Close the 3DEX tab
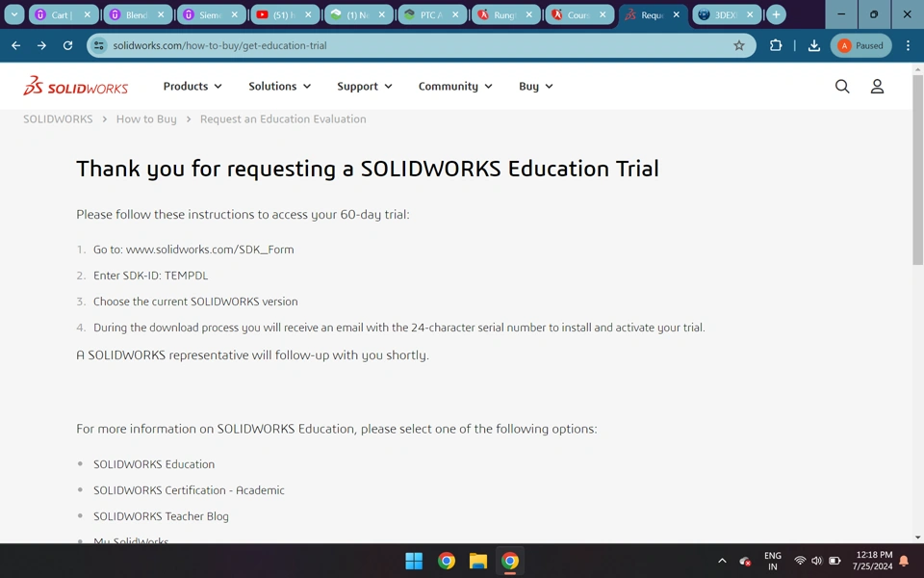 (x=750, y=14)
